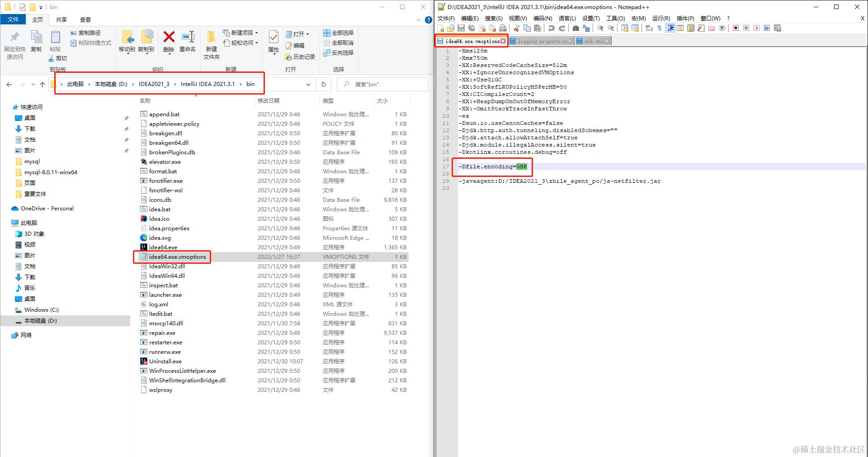Screen dimensions: 868x457
Task: Click 历史记录 in the ribbon
Action: (300, 57)
